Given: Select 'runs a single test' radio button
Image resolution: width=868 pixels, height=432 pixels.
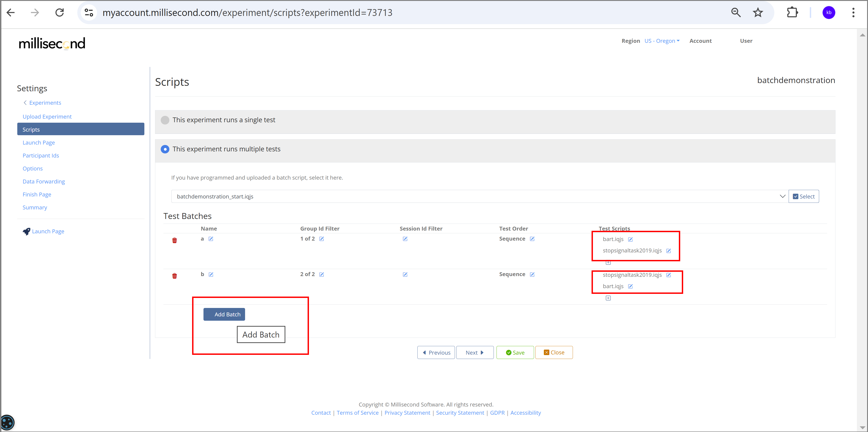Looking at the screenshot, I should [x=165, y=120].
